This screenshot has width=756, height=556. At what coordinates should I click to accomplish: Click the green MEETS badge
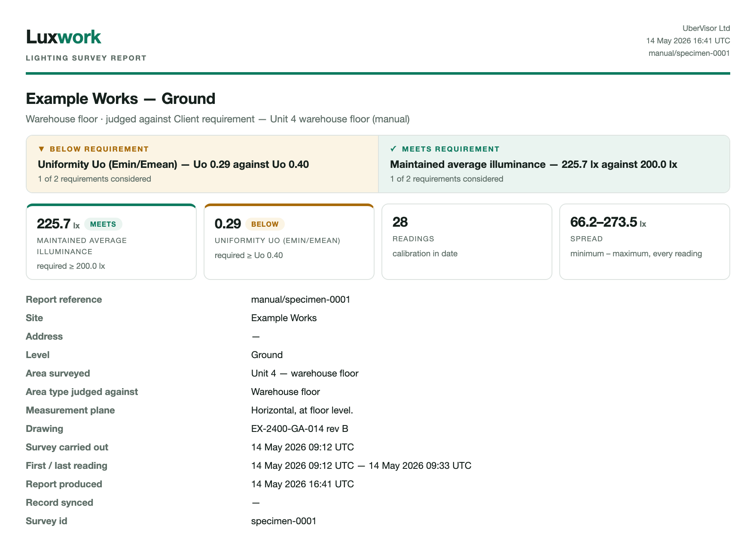(103, 224)
